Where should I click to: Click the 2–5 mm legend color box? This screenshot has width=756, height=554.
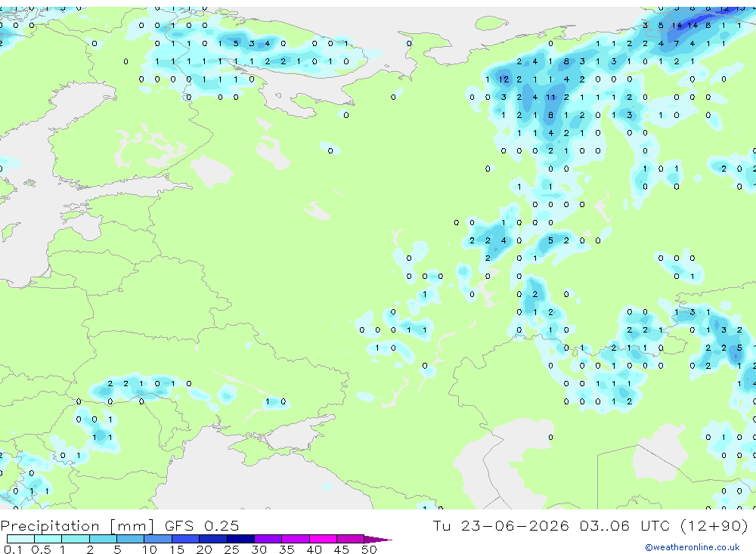tap(103, 539)
